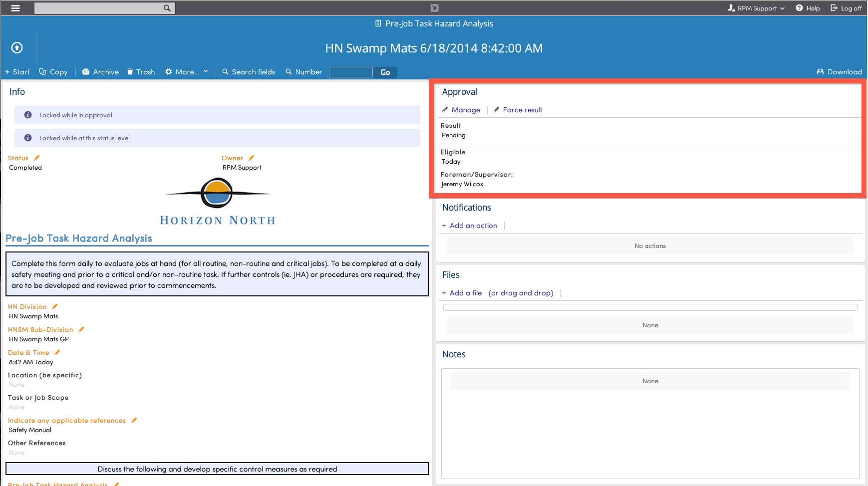Click the Horizon North logo
The height and width of the screenshot is (486, 868).
[x=217, y=202]
